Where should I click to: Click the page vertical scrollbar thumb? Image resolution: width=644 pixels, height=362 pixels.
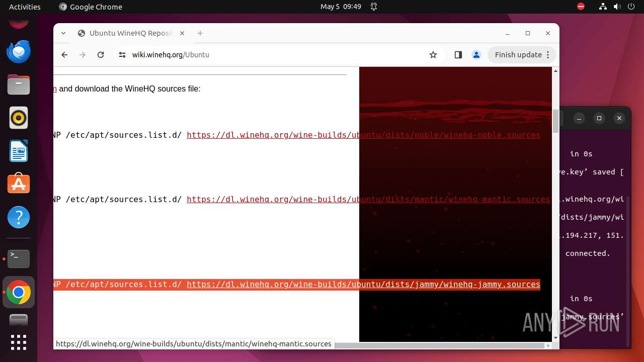pos(555,121)
